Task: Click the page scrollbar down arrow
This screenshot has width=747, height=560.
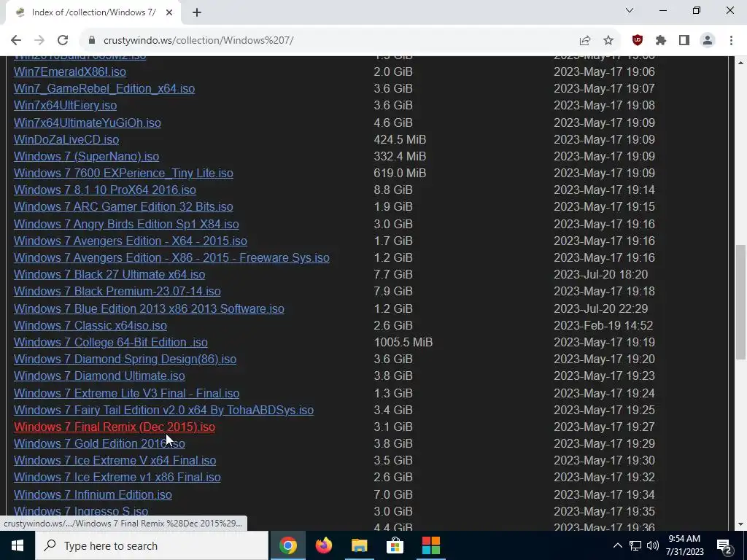Action: [x=740, y=524]
